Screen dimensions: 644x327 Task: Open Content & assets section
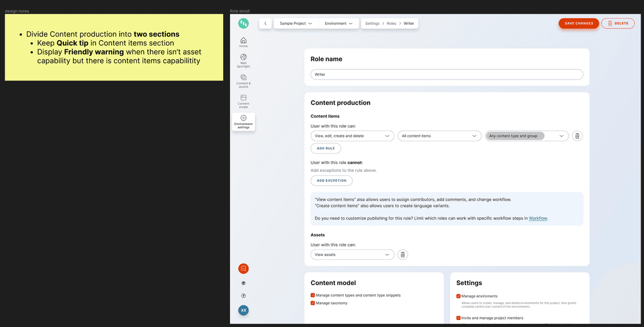pyautogui.click(x=244, y=81)
